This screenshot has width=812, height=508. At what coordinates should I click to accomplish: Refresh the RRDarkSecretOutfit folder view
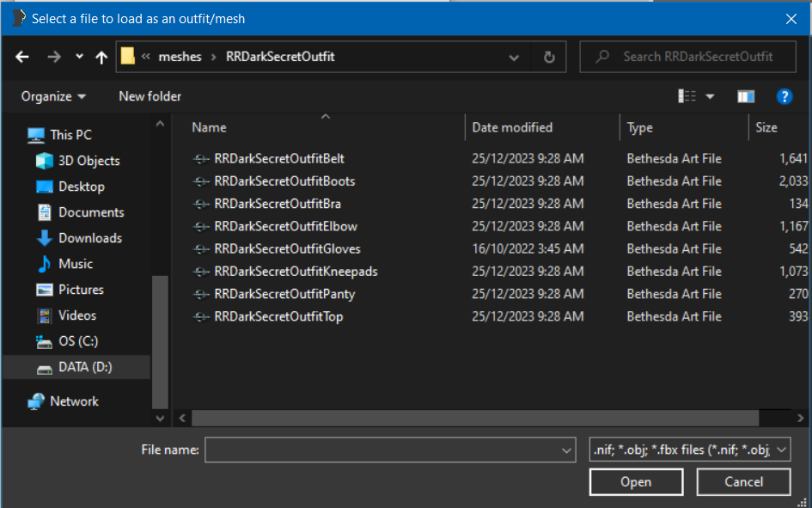point(549,57)
